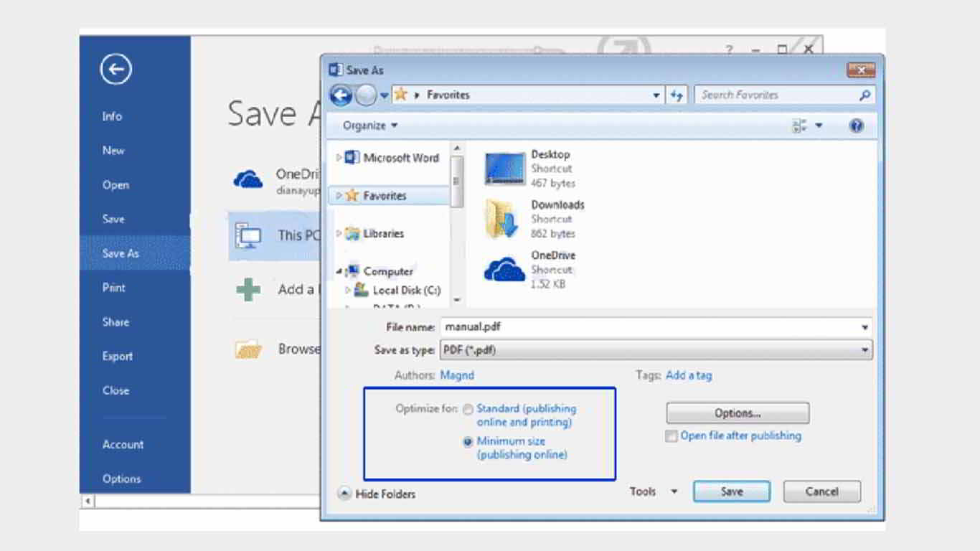Expand the Favorites tree node

click(x=339, y=196)
